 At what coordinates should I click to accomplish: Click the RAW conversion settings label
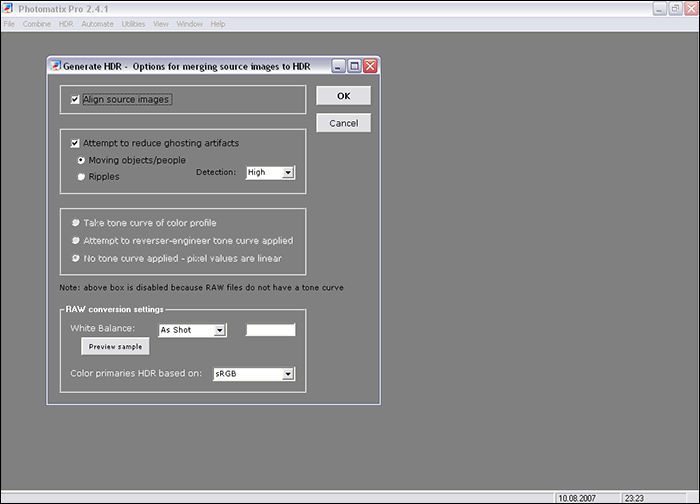point(114,309)
